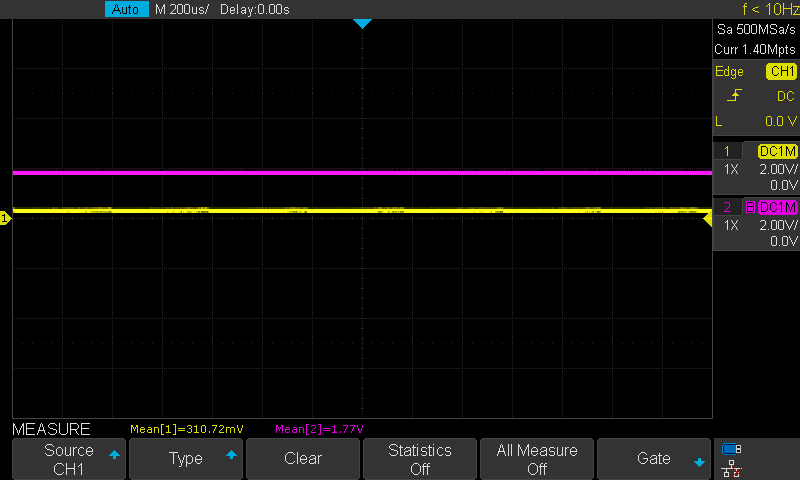Click the Edge trigger type label
Image resolution: width=800 pixels, height=480 pixels.
tap(729, 72)
